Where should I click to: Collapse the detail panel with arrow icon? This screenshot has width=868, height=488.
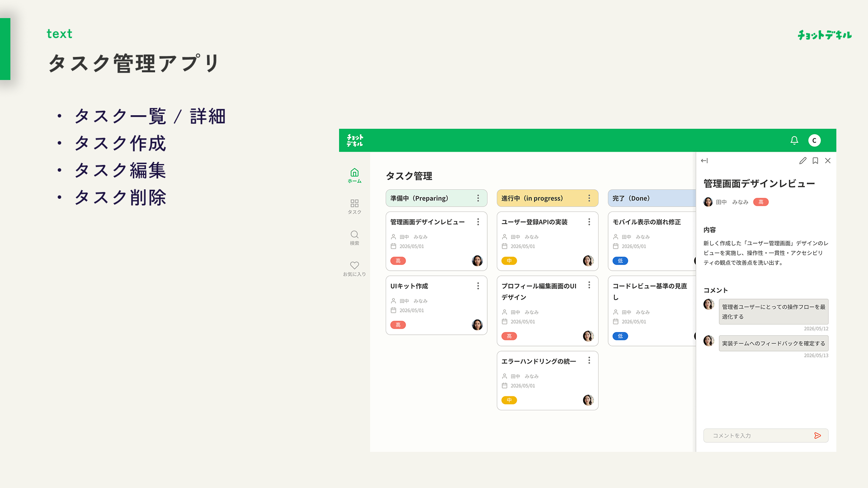coord(704,160)
